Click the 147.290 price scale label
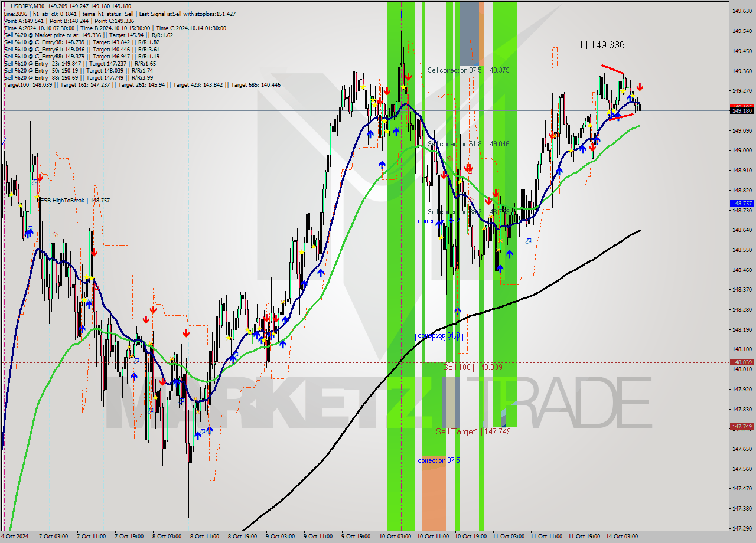 pyautogui.click(x=742, y=528)
